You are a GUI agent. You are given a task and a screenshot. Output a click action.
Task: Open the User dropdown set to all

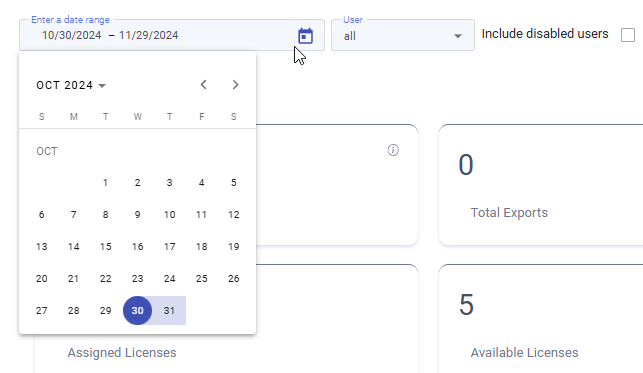point(403,35)
